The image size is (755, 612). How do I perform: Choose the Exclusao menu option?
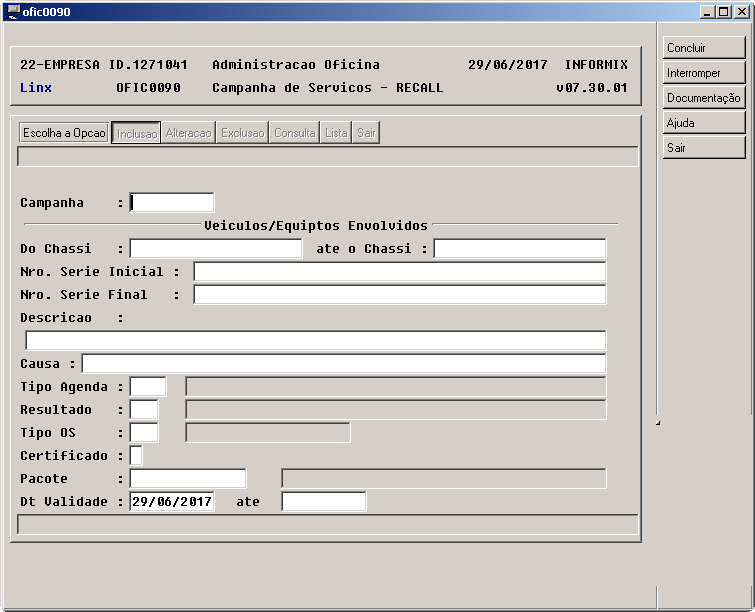pyautogui.click(x=243, y=133)
